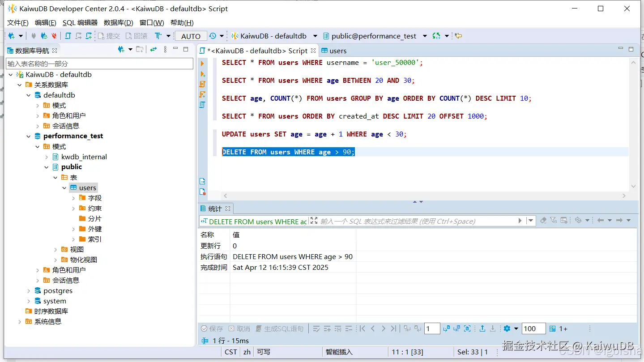This screenshot has height=362, width=644.
Task: Click the execute script icon in editor gutter
Action: 202,84
